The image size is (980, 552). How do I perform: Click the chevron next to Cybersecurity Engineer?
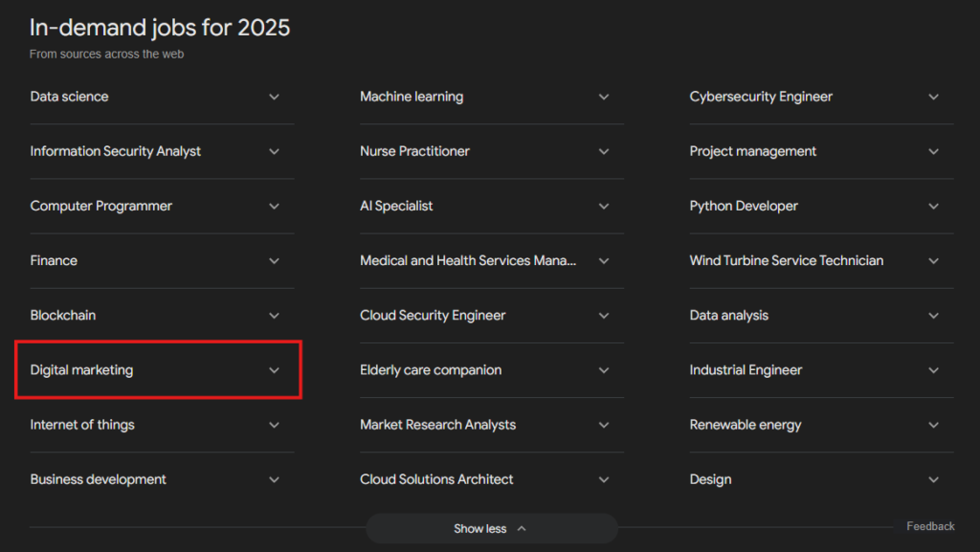pos(933,97)
